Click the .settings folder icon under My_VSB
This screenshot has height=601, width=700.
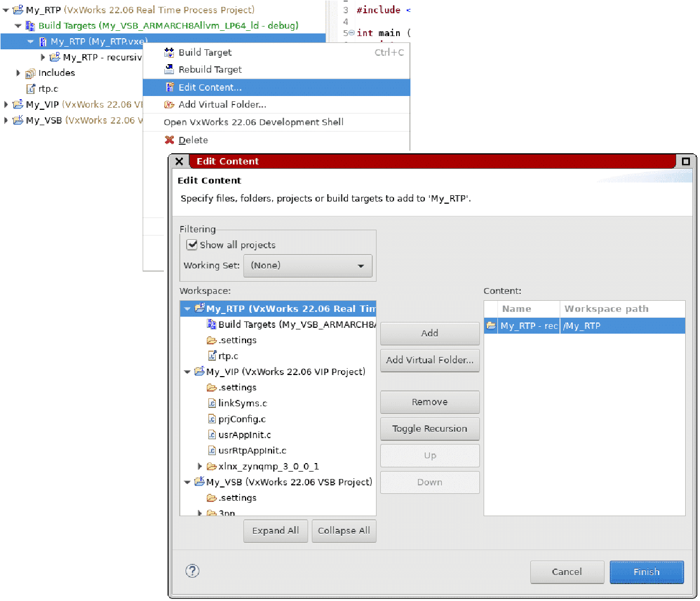(x=212, y=498)
